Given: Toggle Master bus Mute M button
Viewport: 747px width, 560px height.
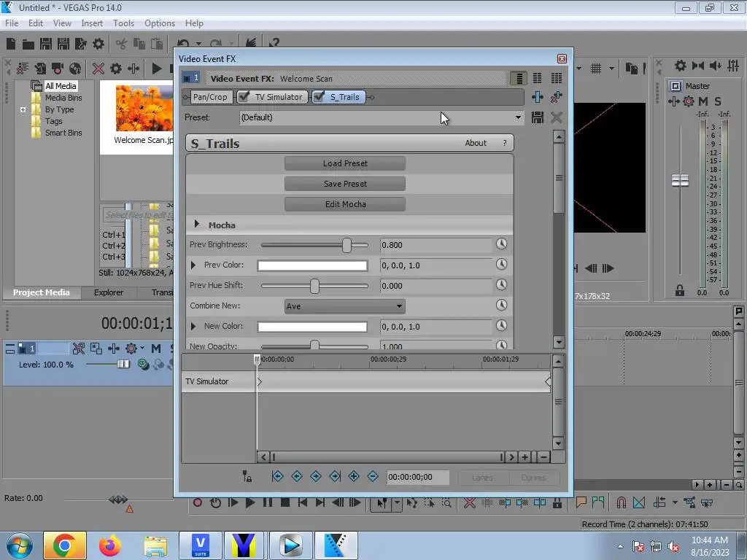Looking at the screenshot, I should coord(703,101).
